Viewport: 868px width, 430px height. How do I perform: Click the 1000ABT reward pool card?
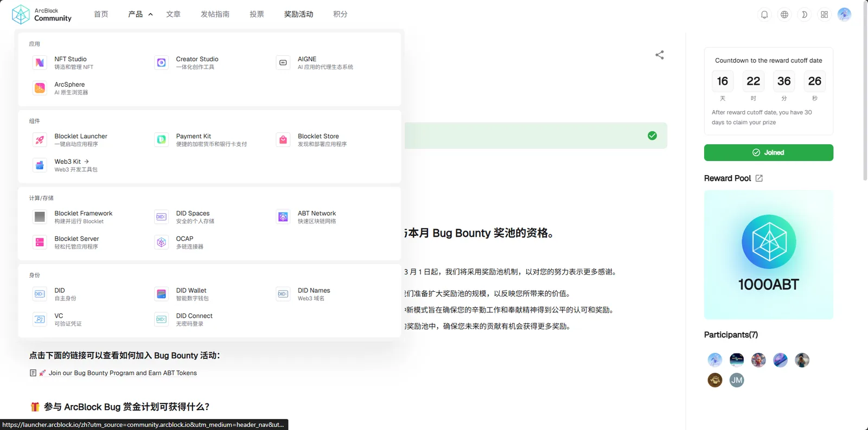[769, 255]
